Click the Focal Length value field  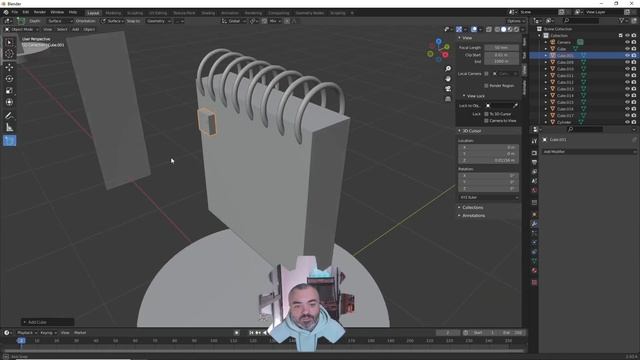coord(502,48)
